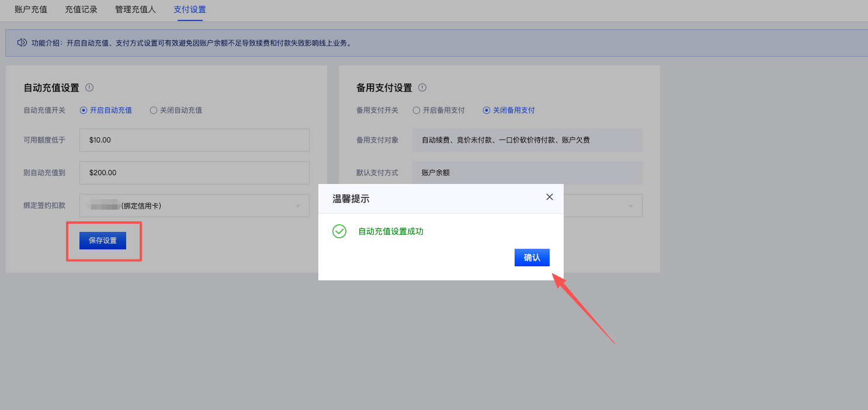Switch to the 账户充值 tab

coord(31,9)
